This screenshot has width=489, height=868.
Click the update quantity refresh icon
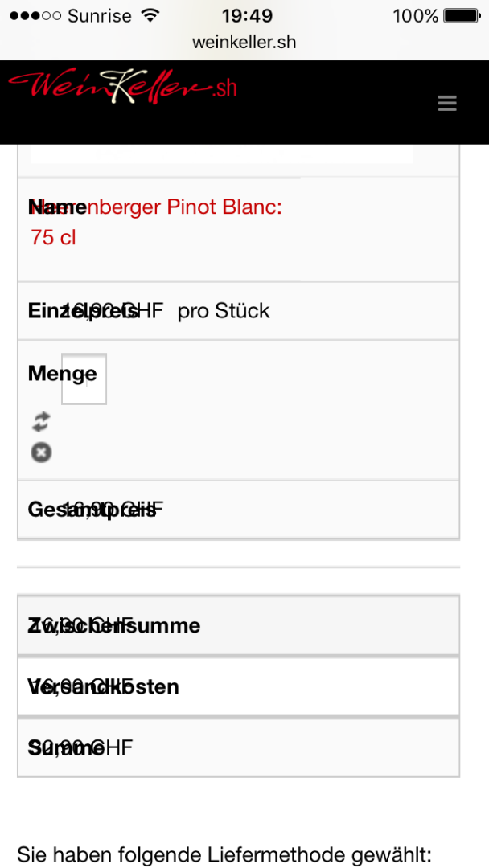[x=41, y=422]
